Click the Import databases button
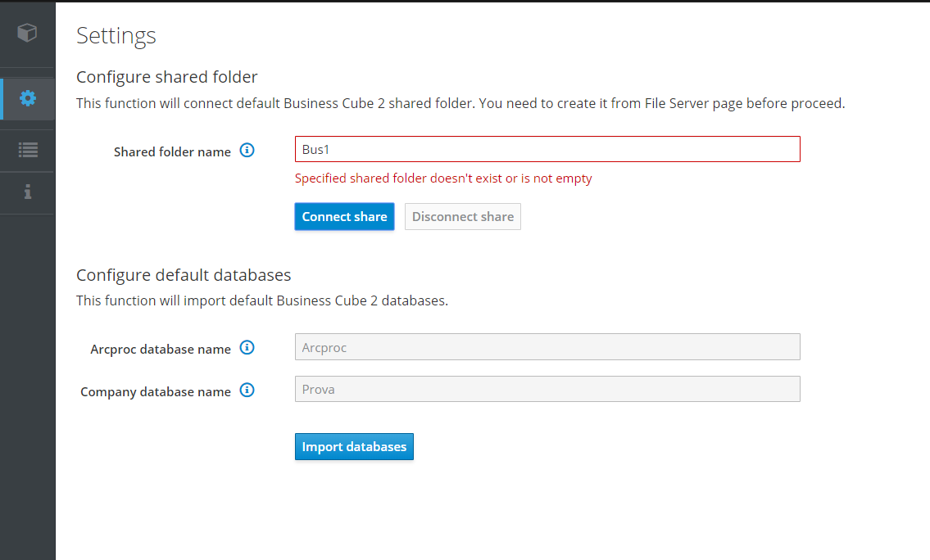Image resolution: width=930 pixels, height=560 pixels. coord(354,447)
